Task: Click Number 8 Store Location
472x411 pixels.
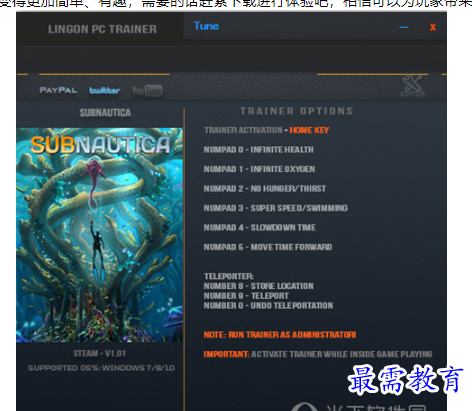Action: (259, 286)
